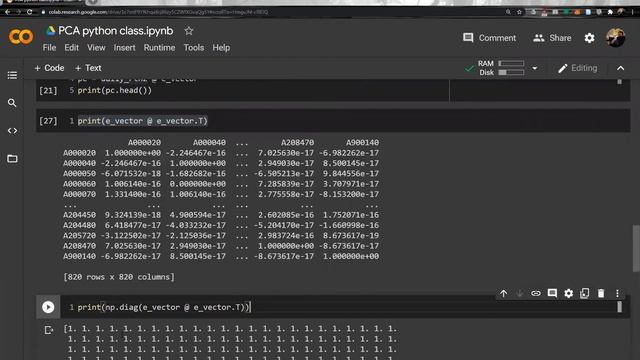Copy link to the selected cell

click(x=536, y=293)
